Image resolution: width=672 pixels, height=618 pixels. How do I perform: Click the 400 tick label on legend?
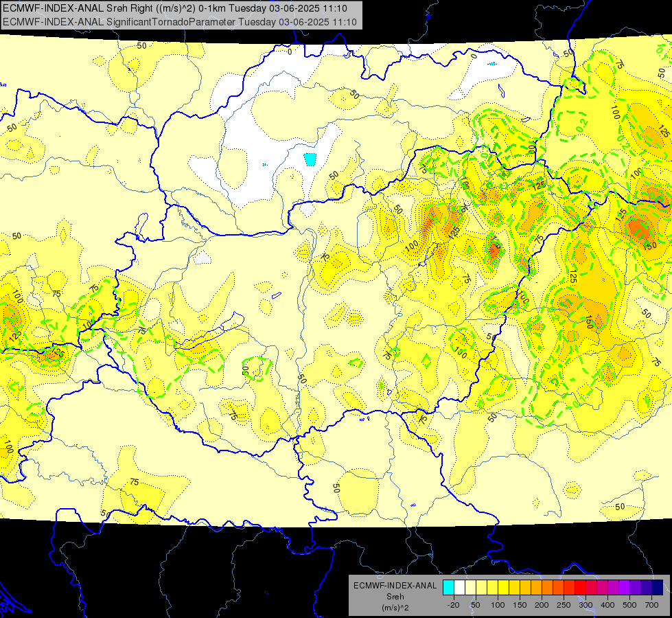(x=607, y=605)
